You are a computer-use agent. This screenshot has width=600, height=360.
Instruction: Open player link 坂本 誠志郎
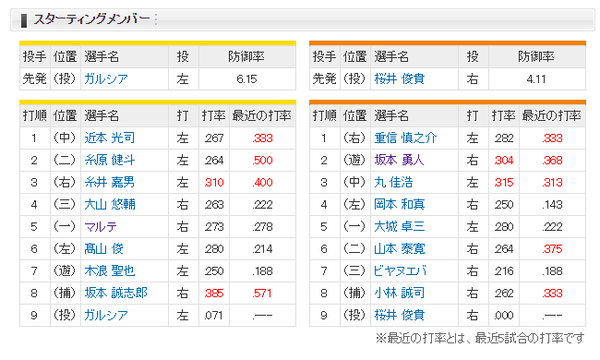[x=116, y=293]
